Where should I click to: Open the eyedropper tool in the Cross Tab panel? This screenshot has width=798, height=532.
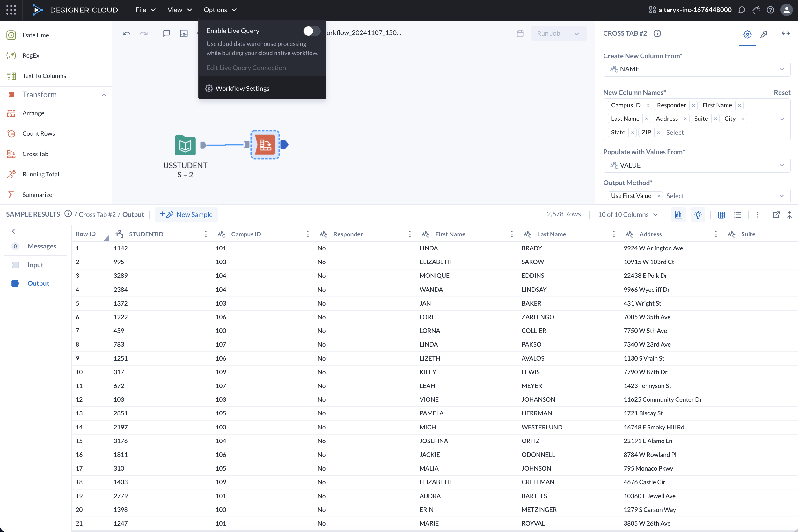[764, 34]
